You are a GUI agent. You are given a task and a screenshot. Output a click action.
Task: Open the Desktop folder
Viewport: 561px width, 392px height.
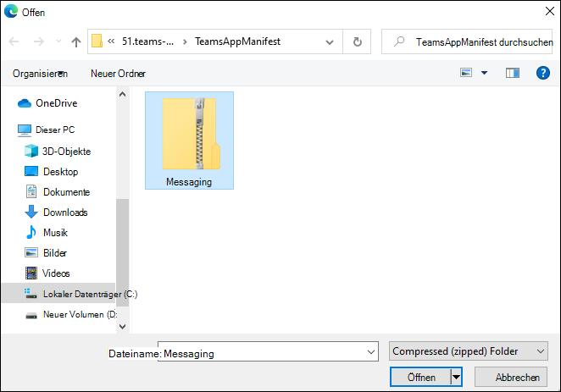(x=60, y=172)
